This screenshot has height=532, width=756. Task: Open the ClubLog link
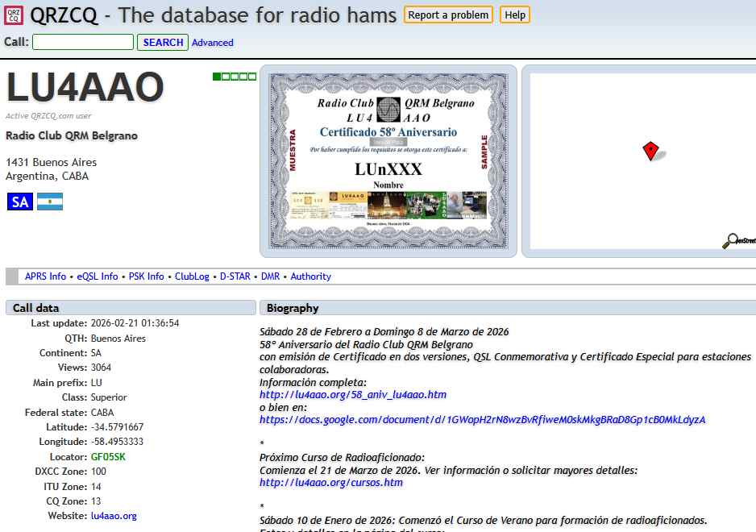192,276
